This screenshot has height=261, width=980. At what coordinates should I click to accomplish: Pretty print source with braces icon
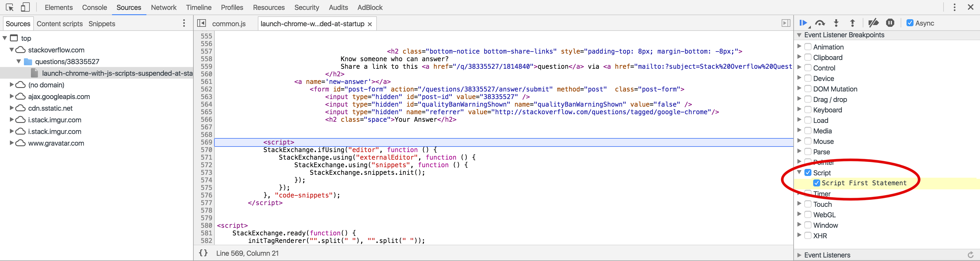coord(204,253)
